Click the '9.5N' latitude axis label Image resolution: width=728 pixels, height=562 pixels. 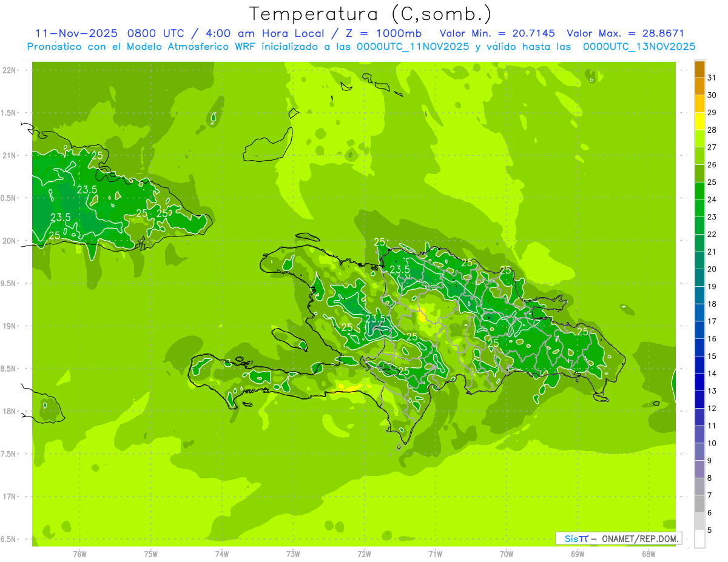point(9,283)
